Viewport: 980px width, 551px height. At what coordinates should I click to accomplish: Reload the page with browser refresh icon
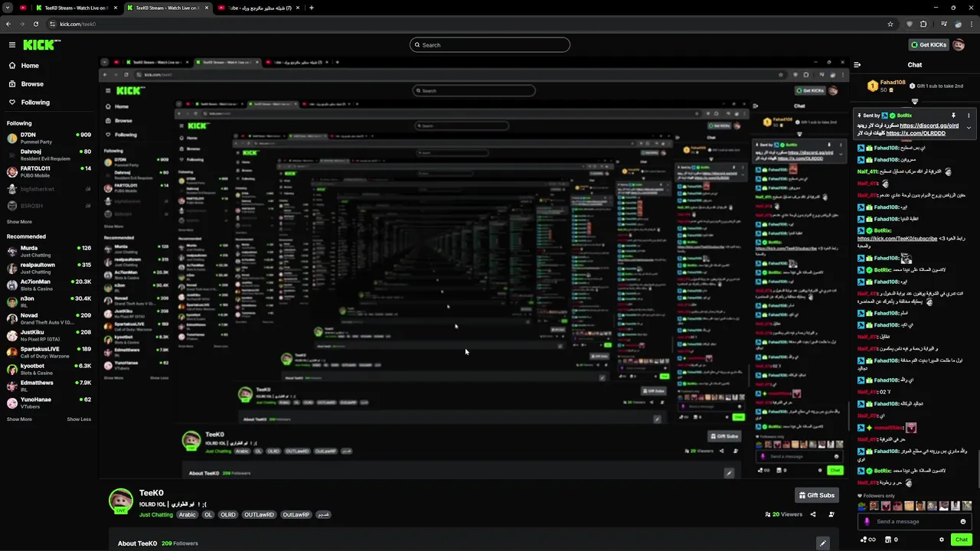click(x=35, y=24)
